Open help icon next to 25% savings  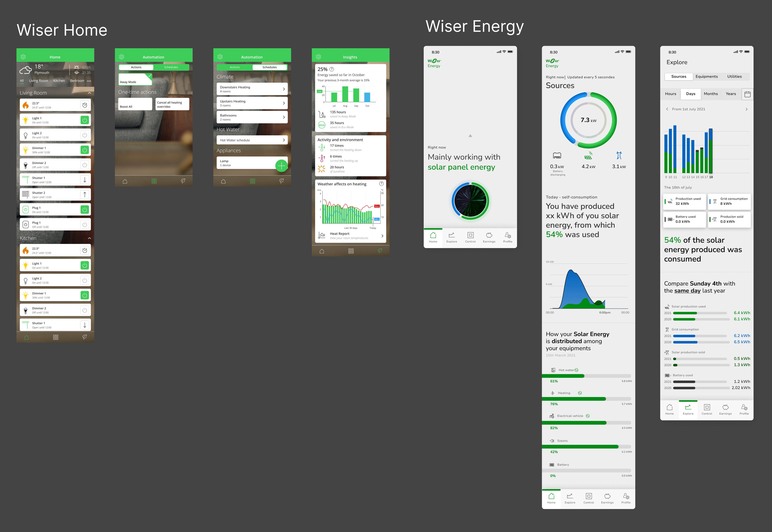(332, 69)
